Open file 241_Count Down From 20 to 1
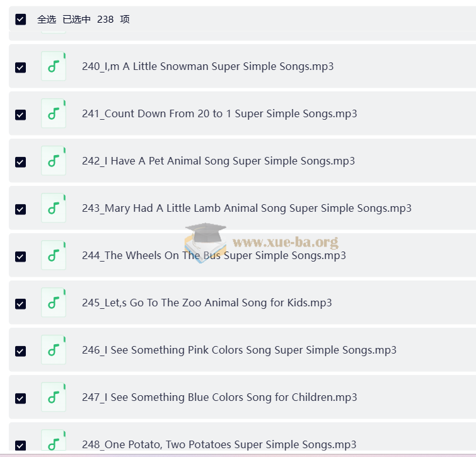This screenshot has width=476, height=457. click(219, 113)
